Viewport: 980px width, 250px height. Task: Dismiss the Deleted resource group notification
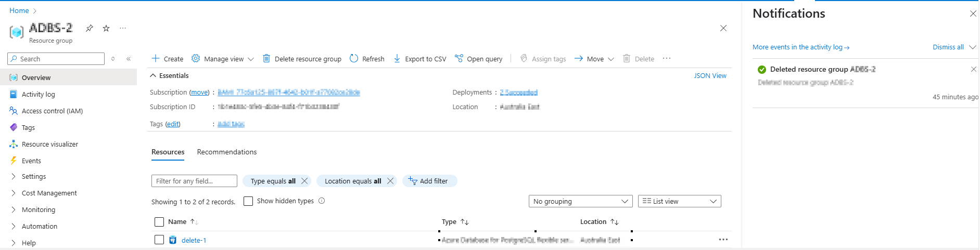[974, 69]
